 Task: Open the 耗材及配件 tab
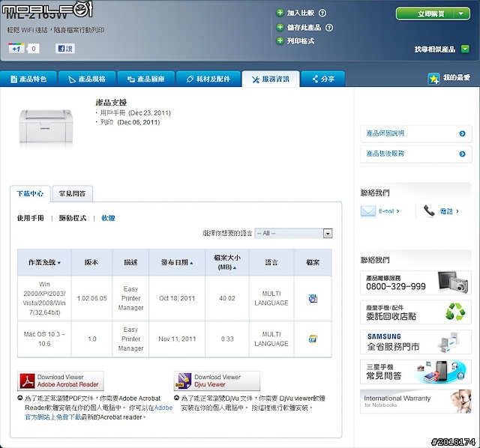(208, 79)
